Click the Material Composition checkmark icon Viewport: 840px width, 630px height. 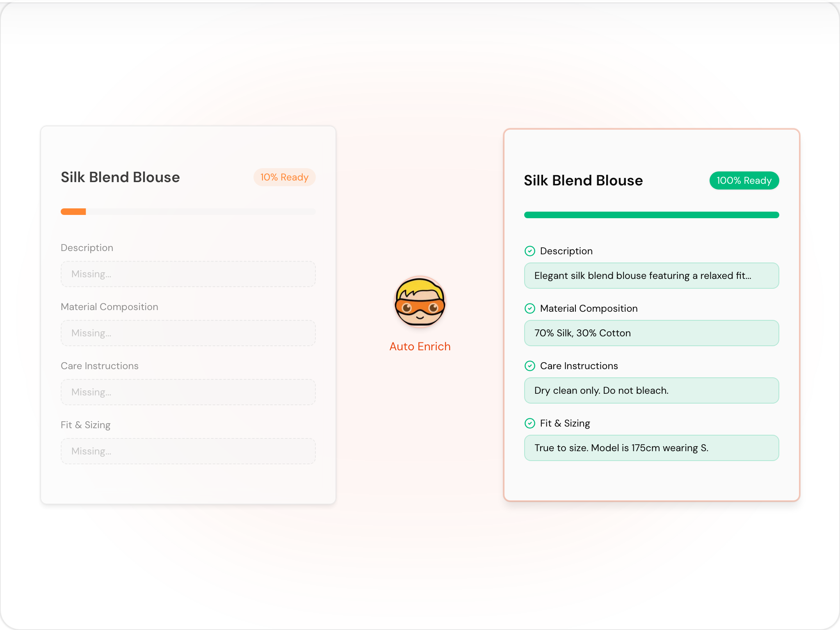click(530, 308)
